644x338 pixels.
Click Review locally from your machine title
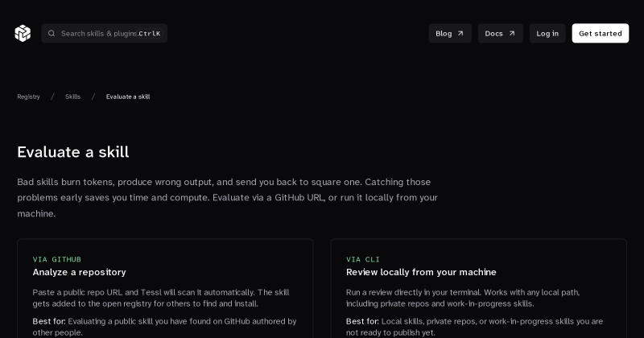(421, 272)
